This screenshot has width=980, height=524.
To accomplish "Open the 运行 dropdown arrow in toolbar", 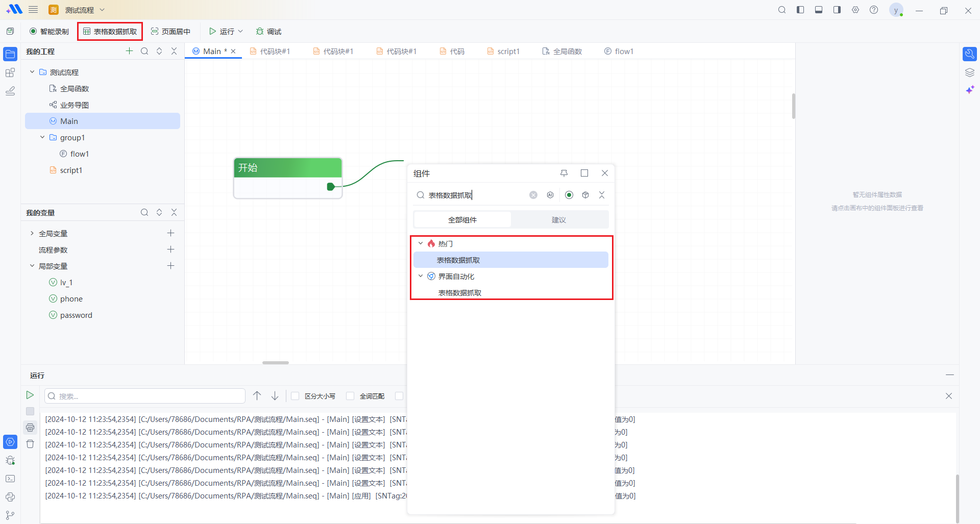I will pos(241,32).
